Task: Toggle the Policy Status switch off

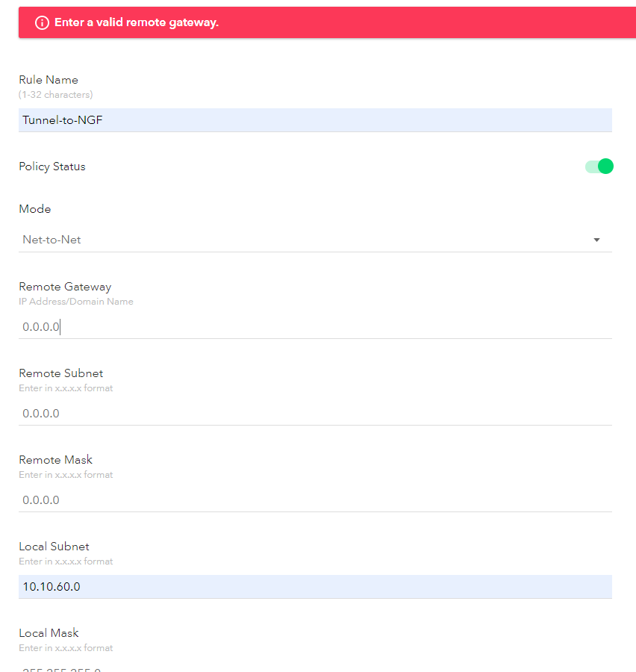Action: tap(599, 167)
